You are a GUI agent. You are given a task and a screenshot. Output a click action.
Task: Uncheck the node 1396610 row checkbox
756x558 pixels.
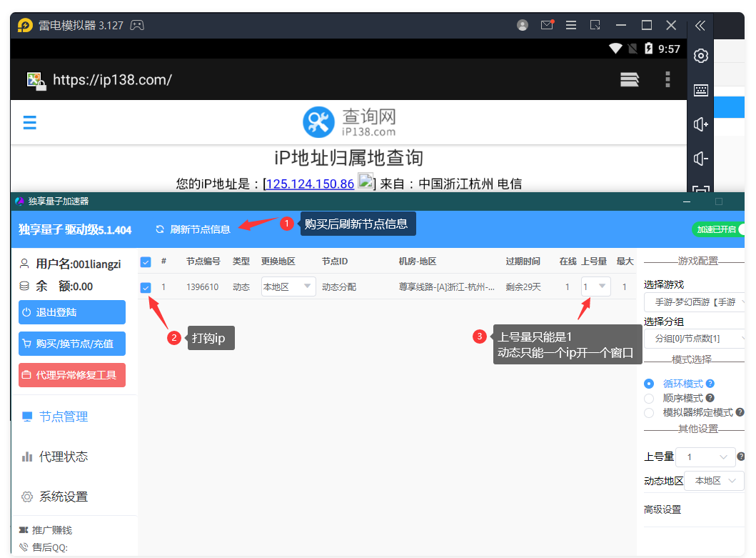coord(146,288)
